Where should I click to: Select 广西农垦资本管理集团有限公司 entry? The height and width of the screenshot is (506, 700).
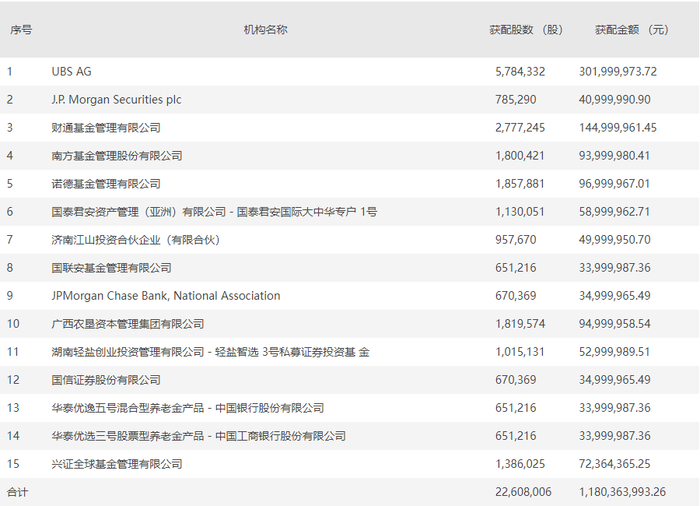pos(128,324)
